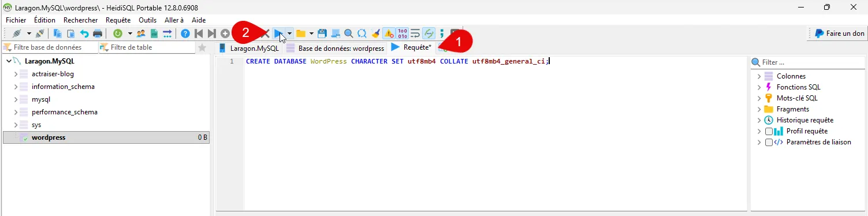This screenshot has height=216, width=868.
Task: Focus the Filtre de table field
Action: pos(147,47)
